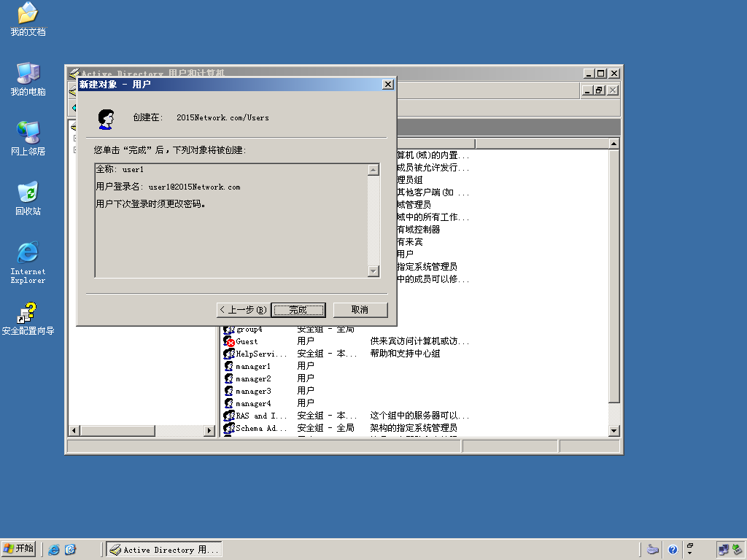Click 用户下次登录时须更改密码 text
This screenshot has width=747, height=560.
tap(150, 204)
